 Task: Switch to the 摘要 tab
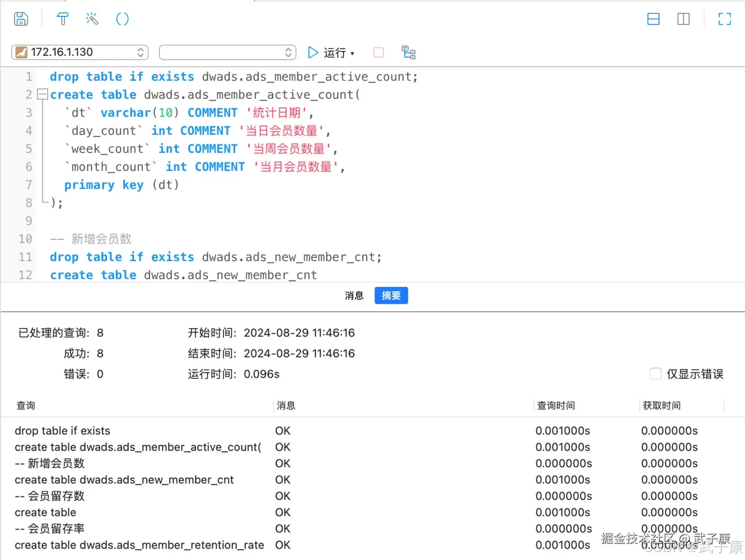(x=391, y=295)
